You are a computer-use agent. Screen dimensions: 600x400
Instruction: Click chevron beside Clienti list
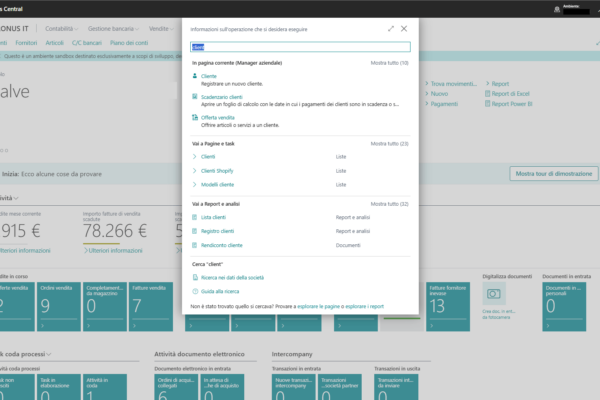pos(194,157)
